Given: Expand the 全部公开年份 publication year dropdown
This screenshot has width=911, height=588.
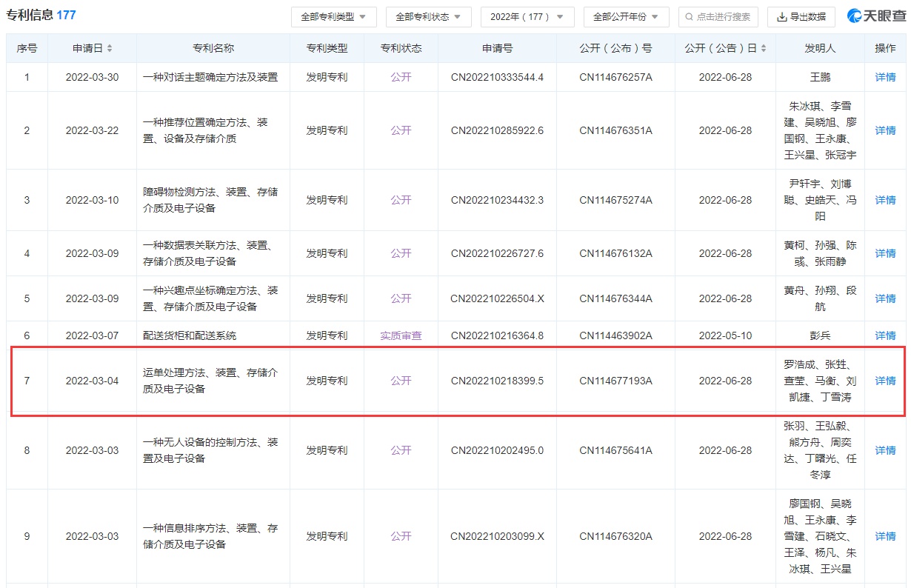Looking at the screenshot, I should pos(626,17).
